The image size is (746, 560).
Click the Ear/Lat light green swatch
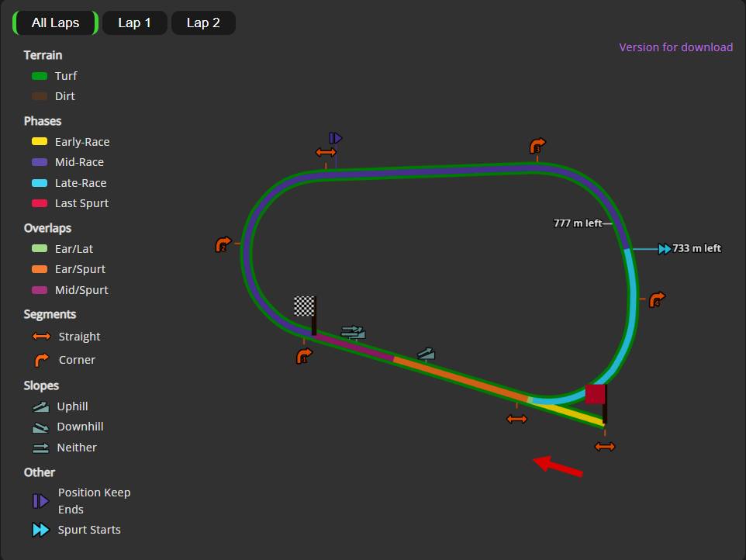[x=40, y=248]
